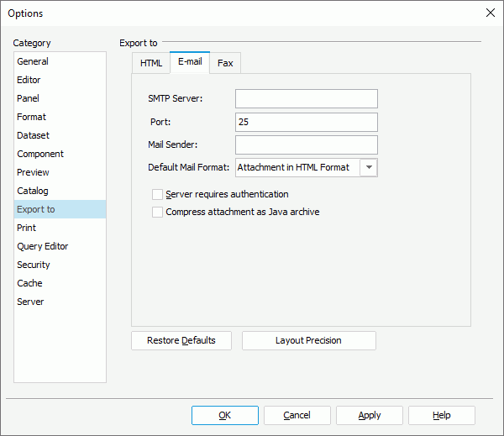Select General in the Category list

pyautogui.click(x=60, y=61)
